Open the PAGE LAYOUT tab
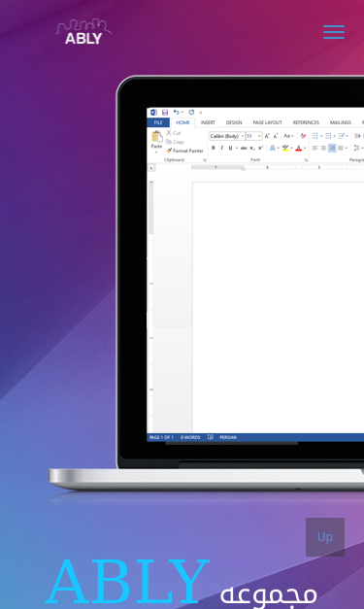The image size is (364, 609). click(x=267, y=122)
